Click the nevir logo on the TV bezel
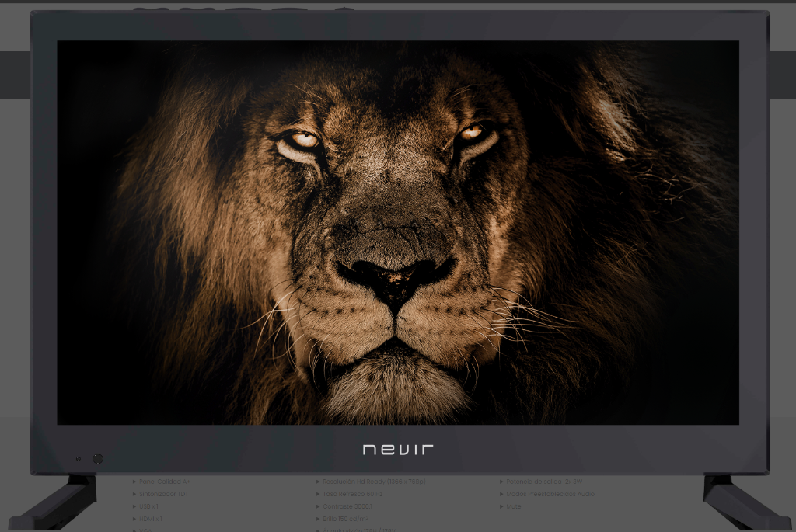Screen dimensions: 796x532 coord(398,450)
